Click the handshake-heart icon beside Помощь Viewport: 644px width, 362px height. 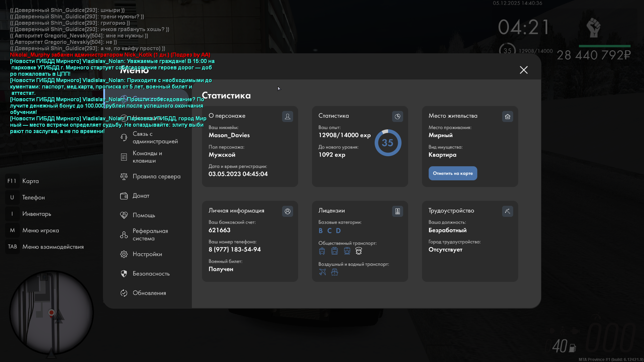tap(124, 215)
